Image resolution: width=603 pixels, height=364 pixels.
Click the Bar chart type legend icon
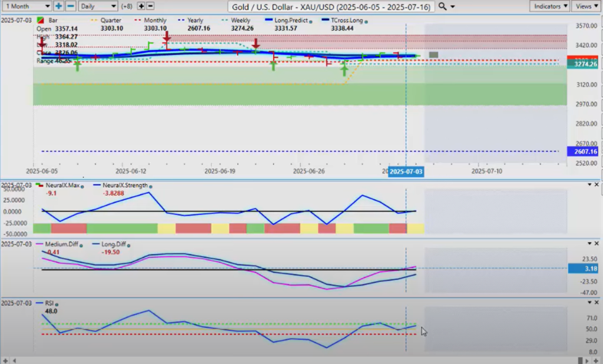pyautogui.click(x=39, y=21)
